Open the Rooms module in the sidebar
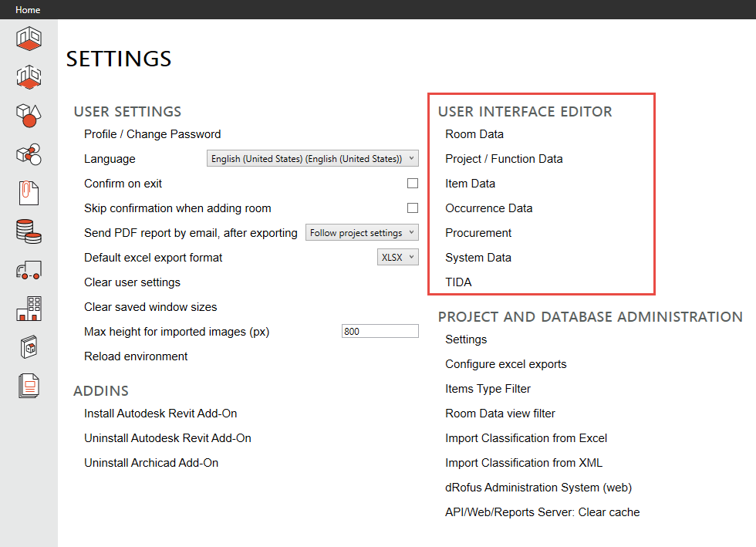Image resolution: width=756 pixels, height=547 pixels. tap(29, 39)
